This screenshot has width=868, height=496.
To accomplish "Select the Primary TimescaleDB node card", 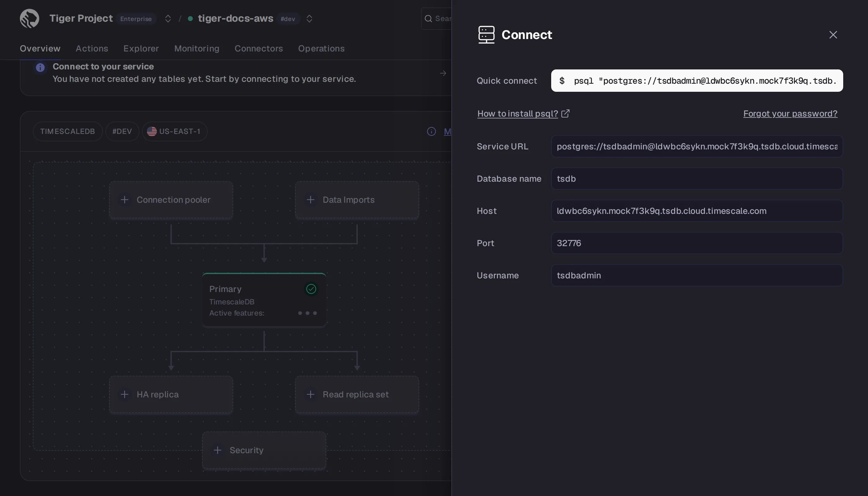I will click(x=264, y=300).
